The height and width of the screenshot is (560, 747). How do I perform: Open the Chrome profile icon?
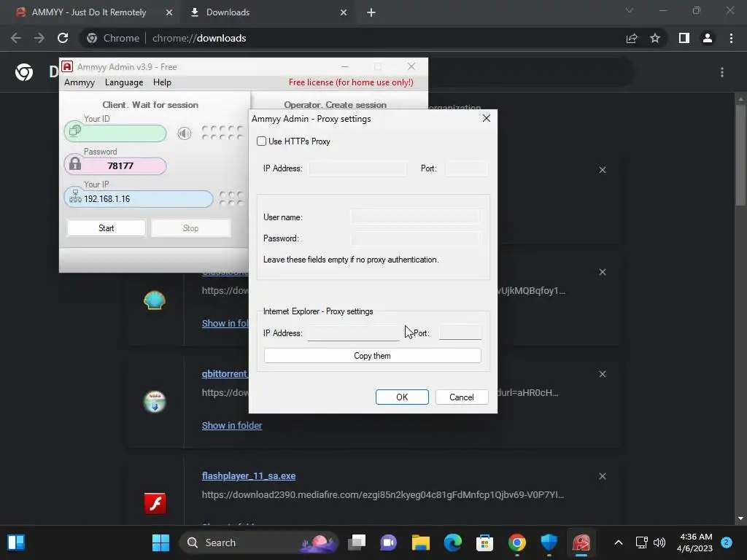(708, 38)
